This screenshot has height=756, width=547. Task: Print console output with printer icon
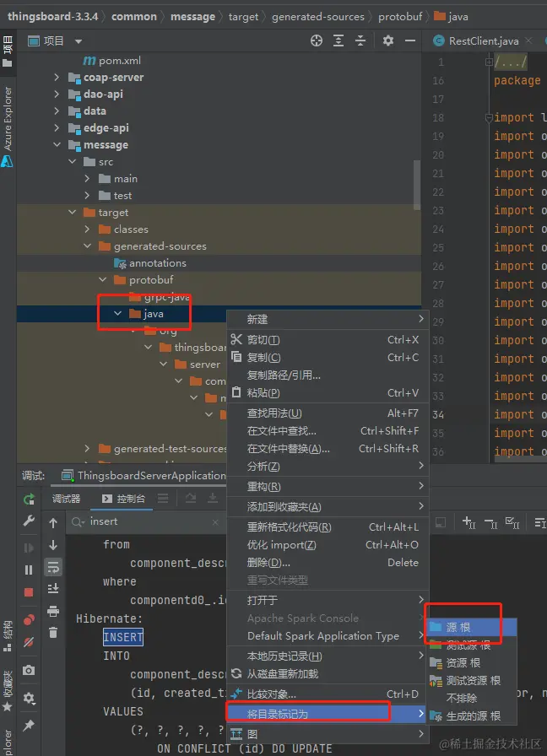(x=53, y=612)
